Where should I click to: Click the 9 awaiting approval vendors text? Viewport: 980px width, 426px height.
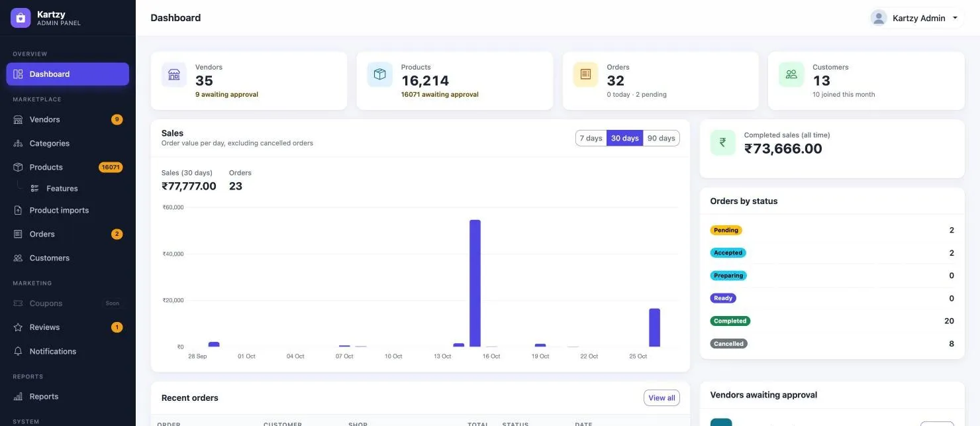pyautogui.click(x=226, y=95)
